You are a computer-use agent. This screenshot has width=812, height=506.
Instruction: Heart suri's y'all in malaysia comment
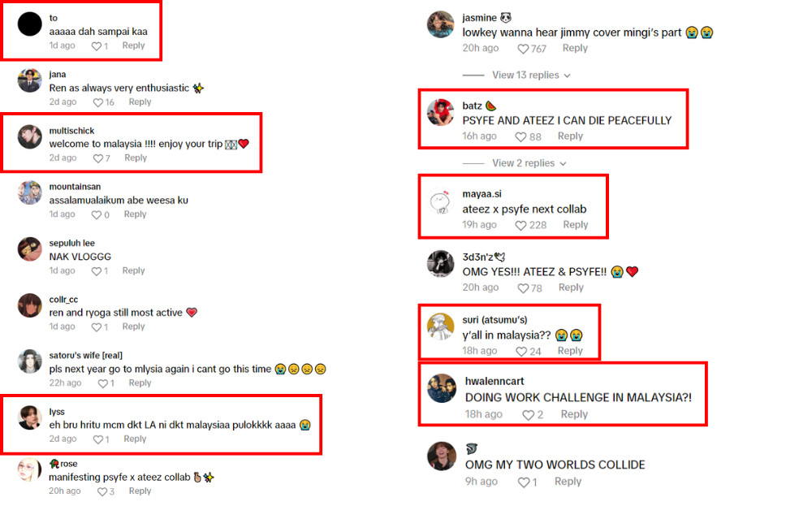click(x=521, y=352)
